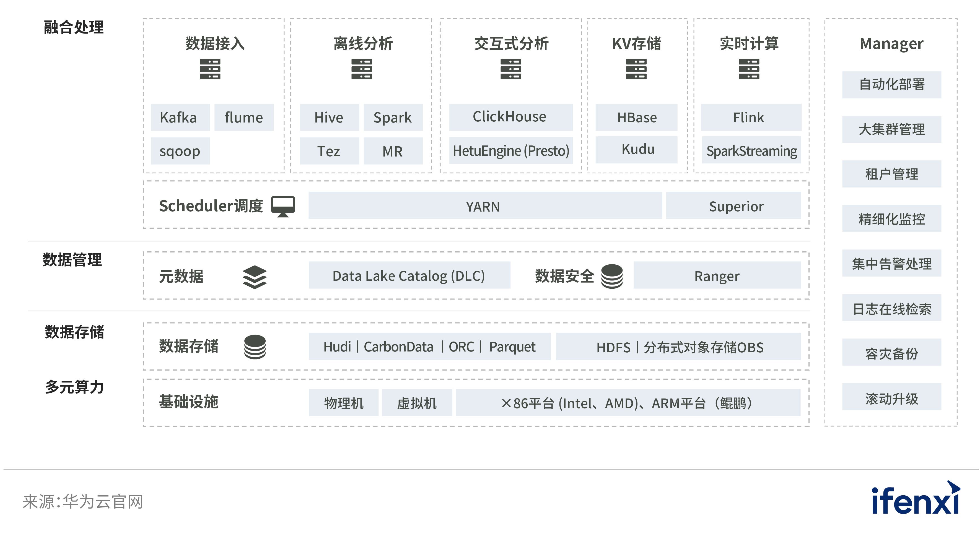Select the Superior scheduler box
The height and width of the screenshot is (534, 980).
pos(733,206)
